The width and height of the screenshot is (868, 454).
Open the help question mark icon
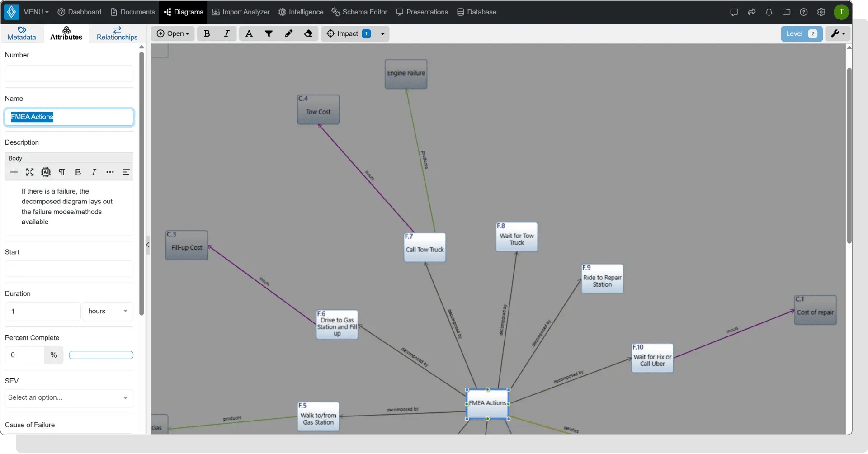click(x=804, y=12)
